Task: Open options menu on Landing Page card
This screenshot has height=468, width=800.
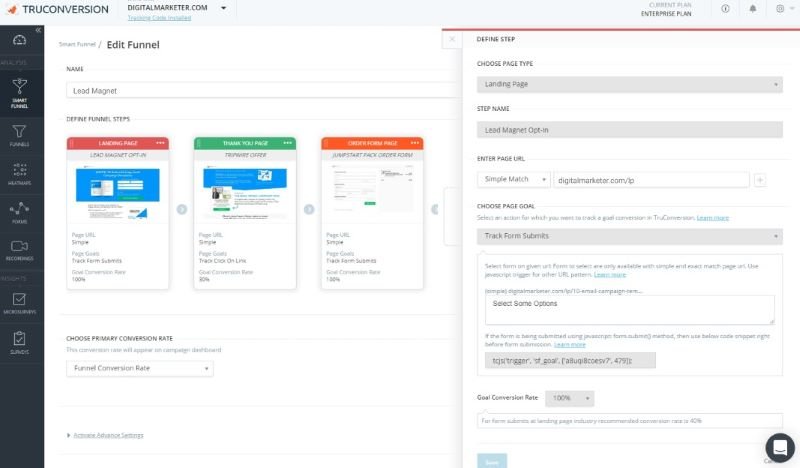Action: [x=160, y=143]
